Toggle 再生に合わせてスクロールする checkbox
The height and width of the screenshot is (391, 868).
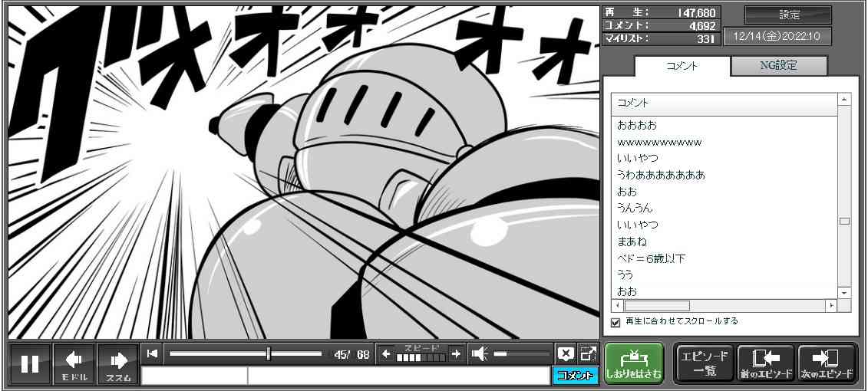point(616,322)
